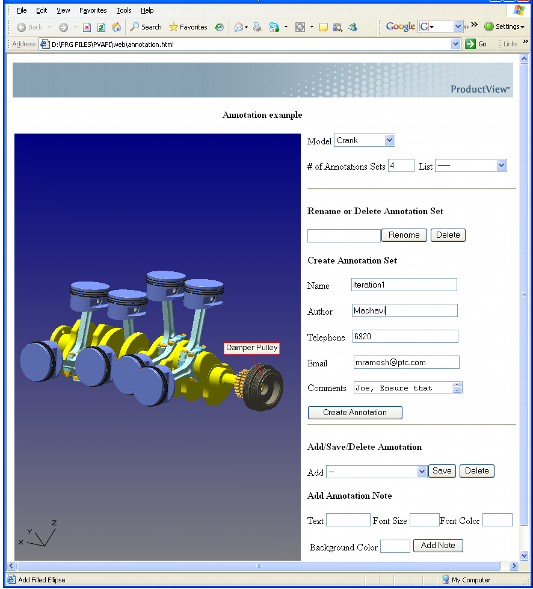Click the note Text input field
533x589 pixels.
(x=348, y=520)
